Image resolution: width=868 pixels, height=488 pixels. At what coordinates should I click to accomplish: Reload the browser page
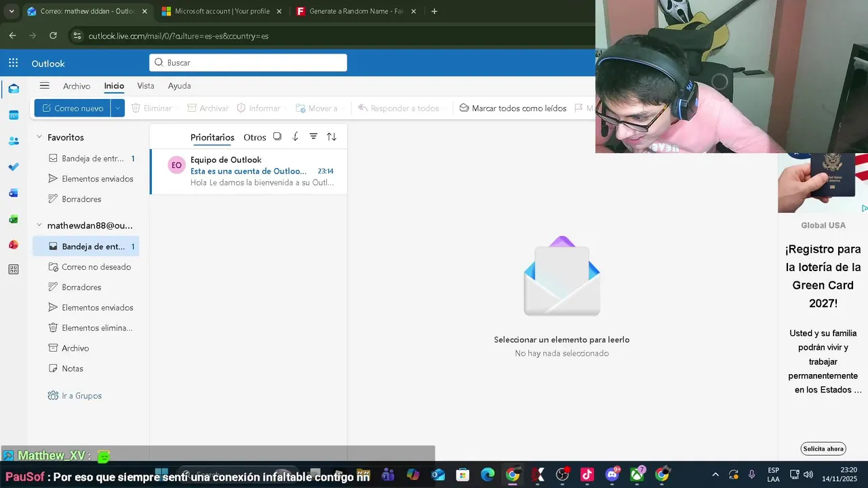click(x=53, y=35)
